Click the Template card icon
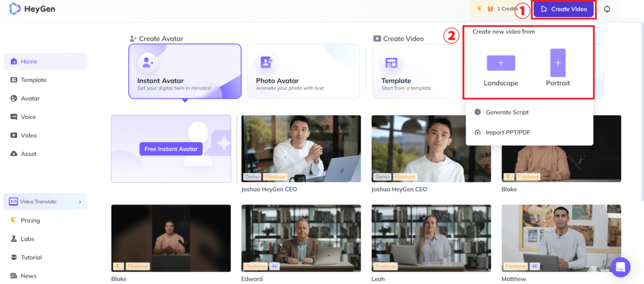Screen dimensions: 644x284 [391, 62]
